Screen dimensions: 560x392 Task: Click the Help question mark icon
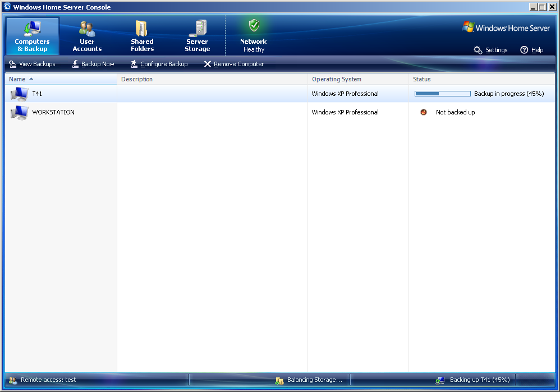[x=524, y=50]
